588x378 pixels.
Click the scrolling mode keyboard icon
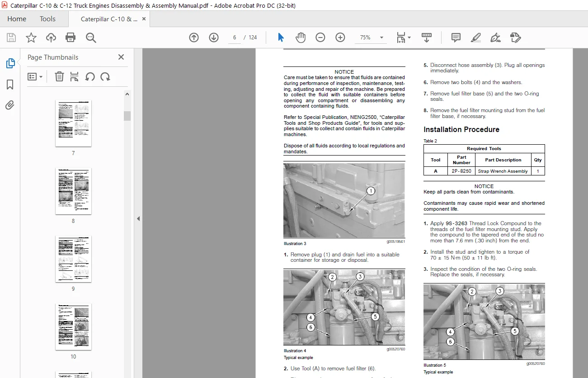pos(427,38)
